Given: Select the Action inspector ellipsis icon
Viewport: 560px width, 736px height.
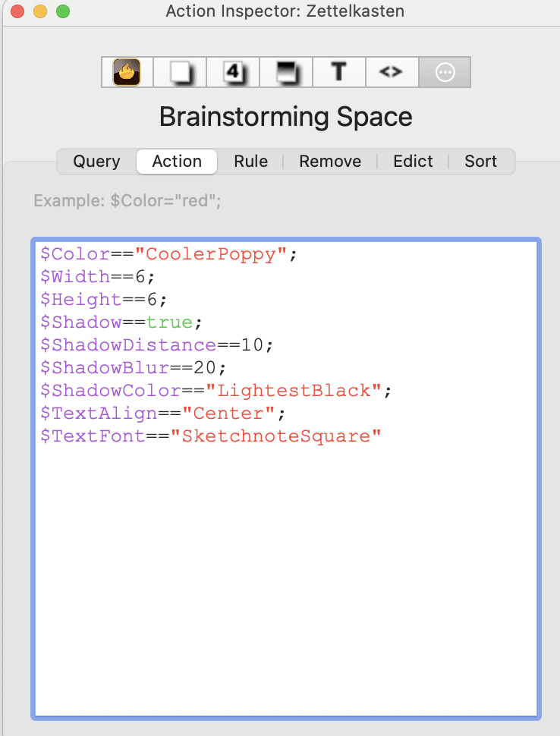Looking at the screenshot, I should (x=445, y=72).
